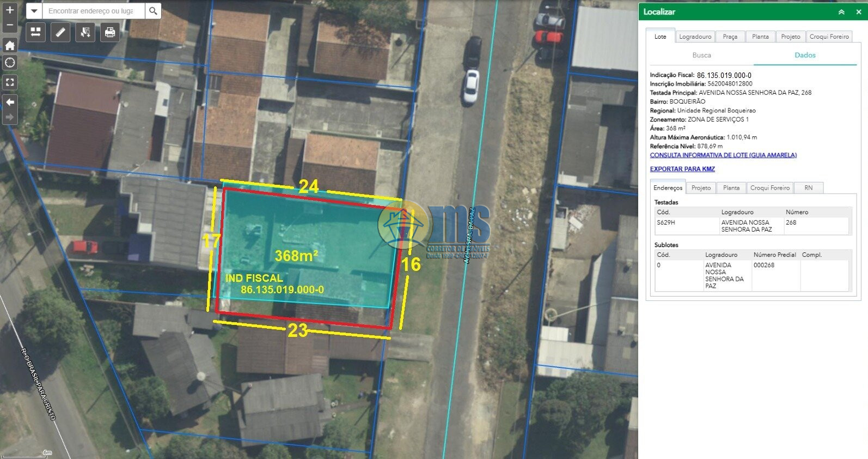Screen dimensions: 868x459
Task: Open the basemap swipe tool
Action: [x=35, y=33]
